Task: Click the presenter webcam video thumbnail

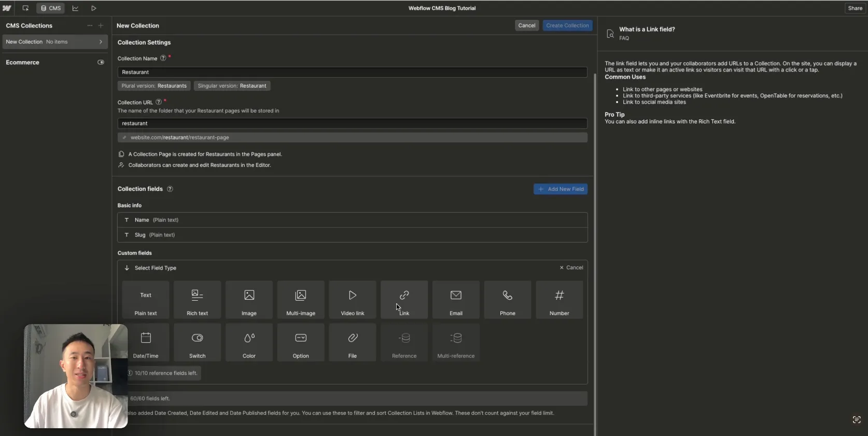Action: pyautogui.click(x=76, y=376)
